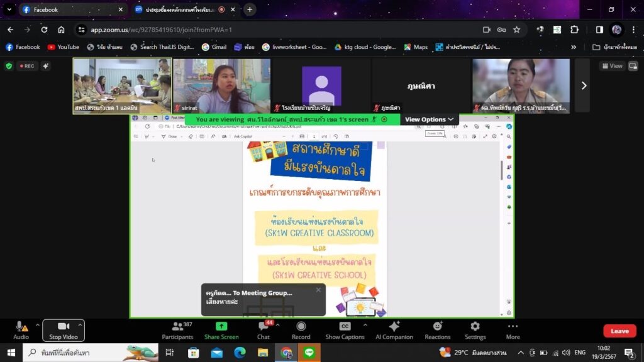Toggle Show Captions
Screen dimensions: 644x362
[345, 331]
